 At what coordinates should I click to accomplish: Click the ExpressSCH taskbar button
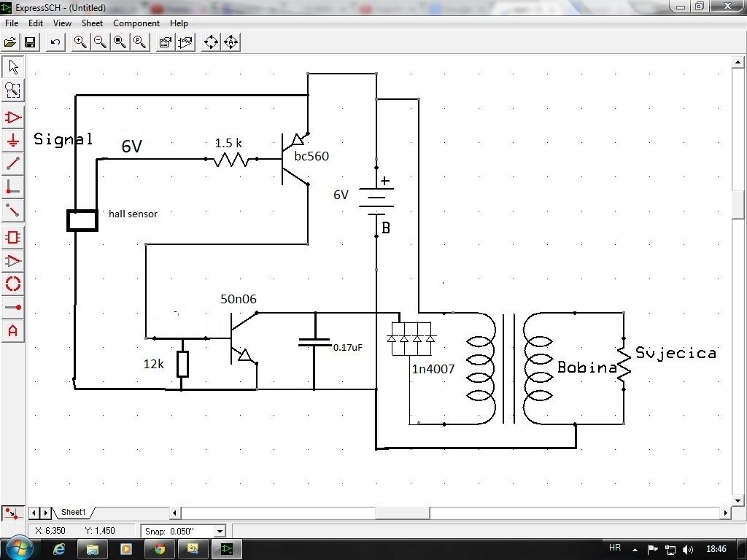click(226, 549)
